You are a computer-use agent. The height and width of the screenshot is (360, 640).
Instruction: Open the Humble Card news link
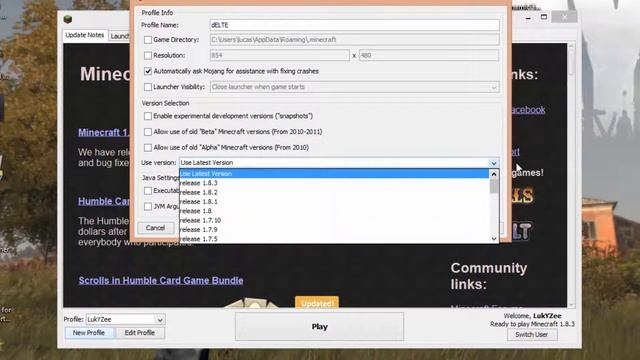[x=104, y=201]
